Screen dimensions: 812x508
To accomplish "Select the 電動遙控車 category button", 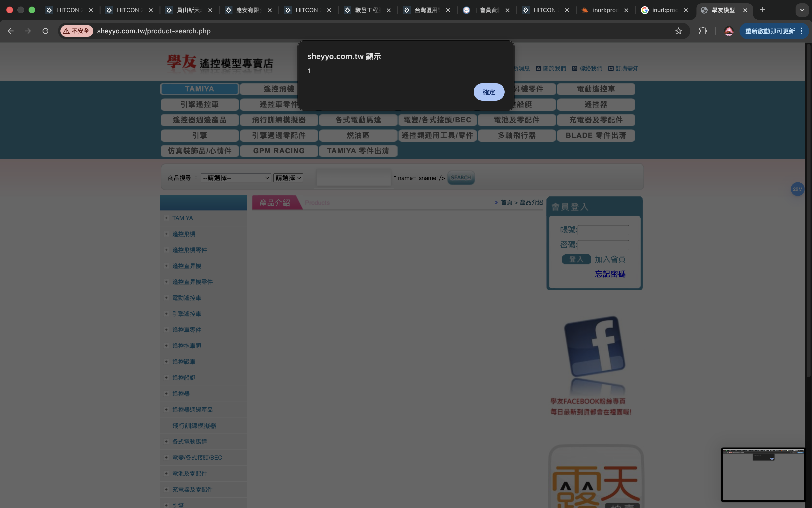I will pos(595,89).
